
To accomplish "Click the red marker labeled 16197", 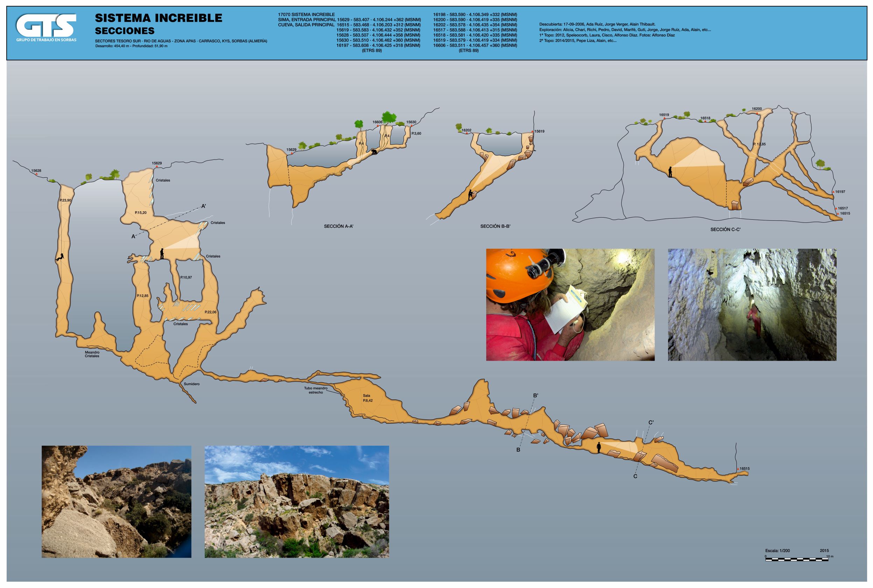I will 833,192.
